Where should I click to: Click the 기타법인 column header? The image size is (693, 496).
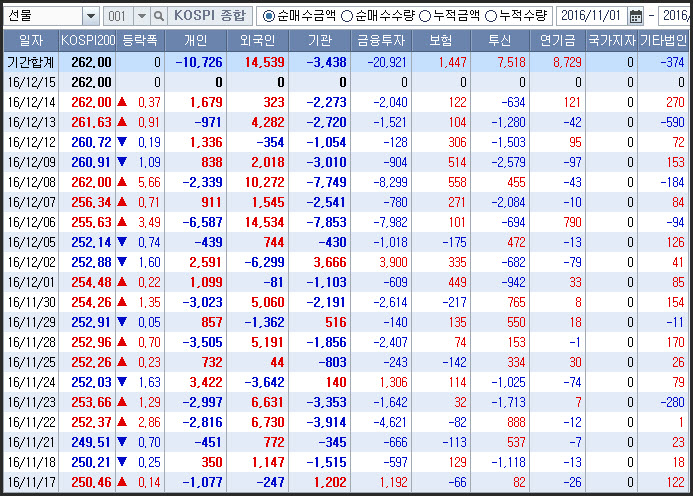(x=663, y=41)
